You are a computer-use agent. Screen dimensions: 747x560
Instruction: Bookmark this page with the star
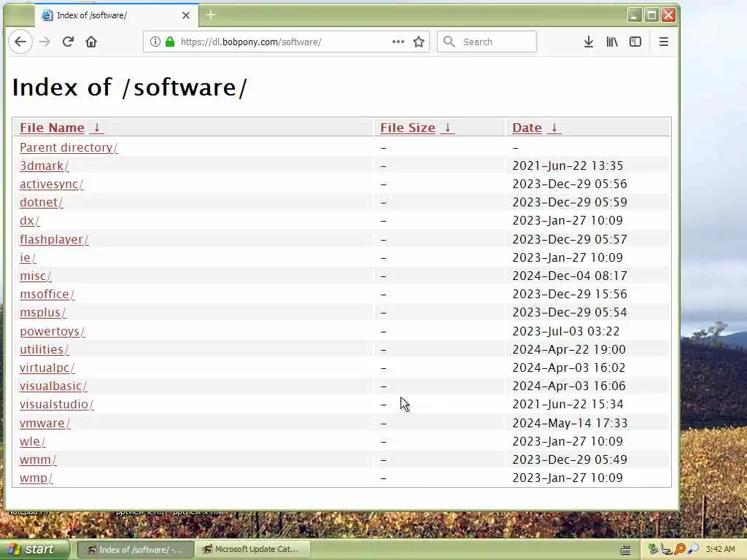click(419, 42)
